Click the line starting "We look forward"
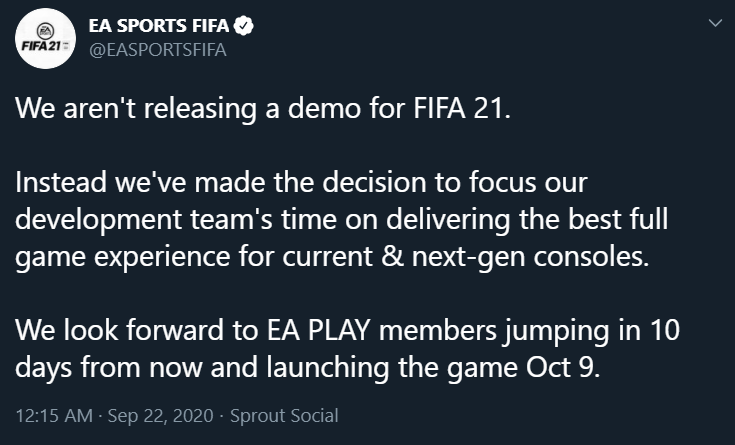This screenshot has width=735, height=445. click(347, 330)
